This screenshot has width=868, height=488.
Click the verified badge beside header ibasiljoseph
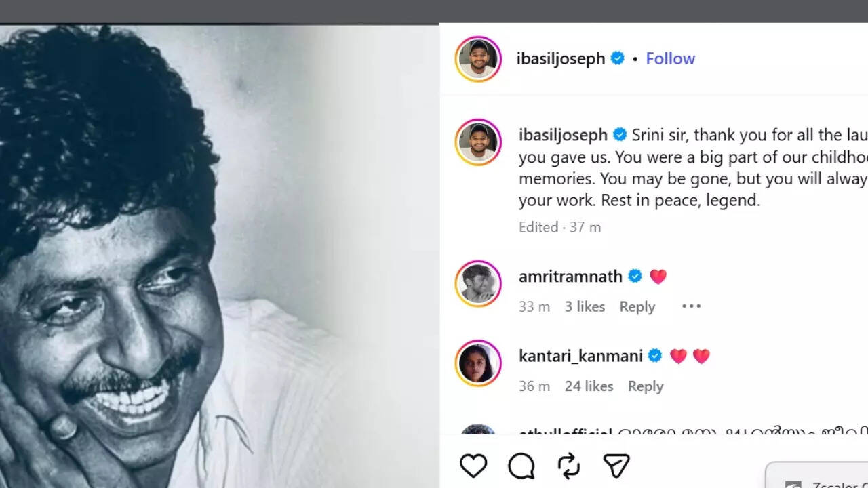coord(618,59)
